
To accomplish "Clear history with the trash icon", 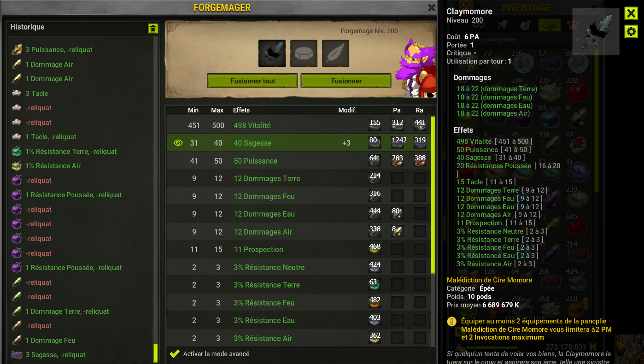I will [x=153, y=28].
